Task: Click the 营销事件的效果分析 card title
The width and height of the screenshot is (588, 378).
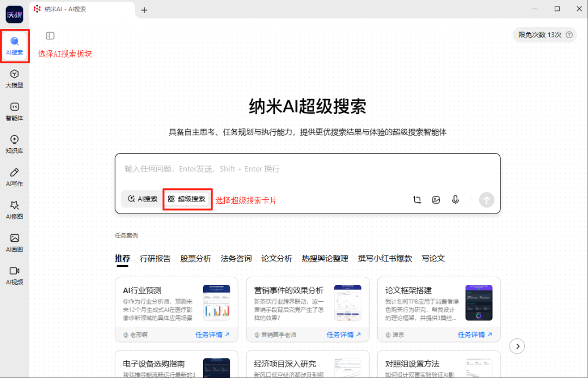Action: (x=289, y=290)
